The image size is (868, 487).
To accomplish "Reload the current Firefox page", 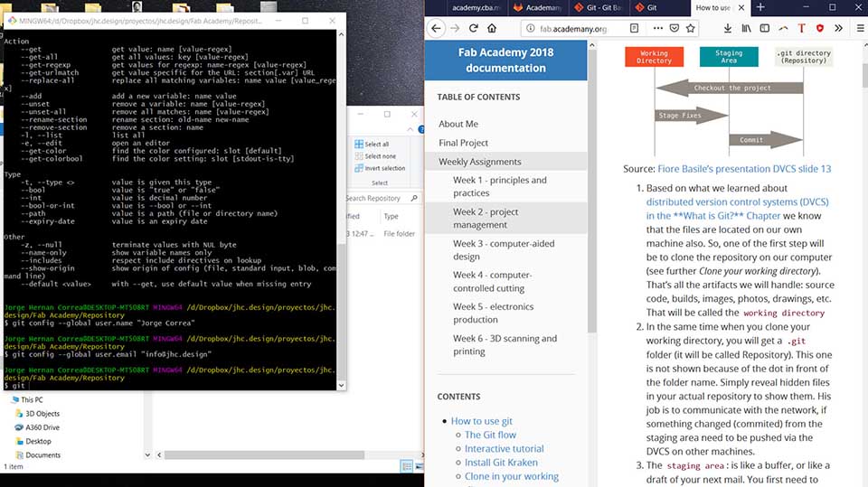I will point(473,28).
